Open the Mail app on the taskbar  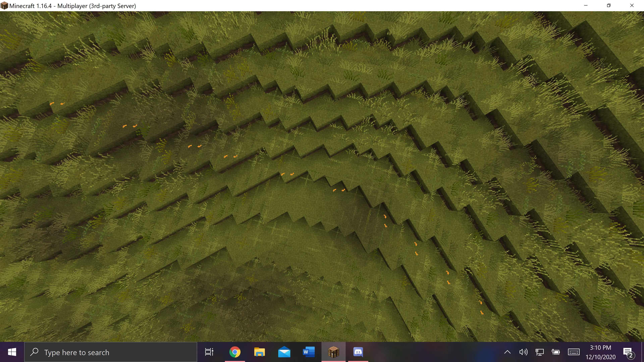pos(284,352)
